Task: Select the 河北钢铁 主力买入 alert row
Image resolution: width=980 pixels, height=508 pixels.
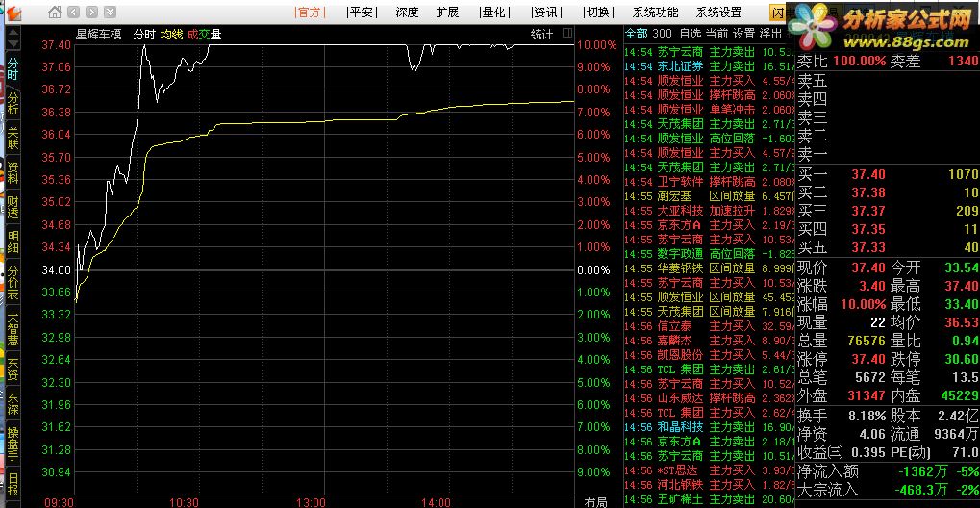Action: pos(710,484)
